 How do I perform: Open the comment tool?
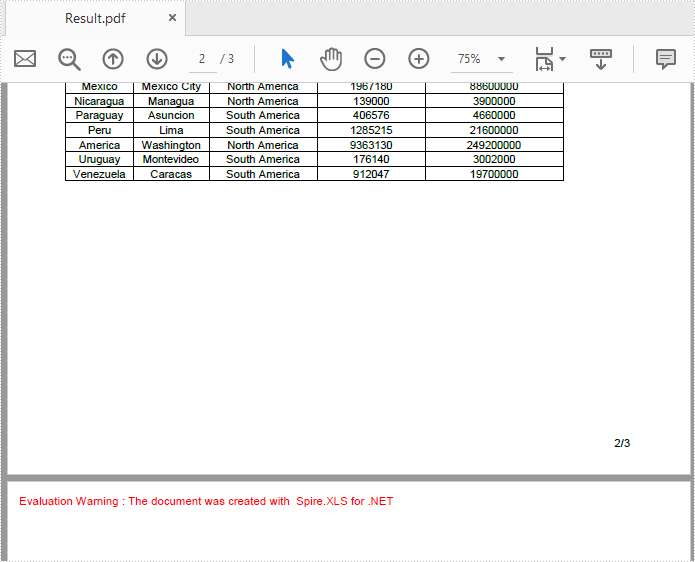(x=665, y=59)
